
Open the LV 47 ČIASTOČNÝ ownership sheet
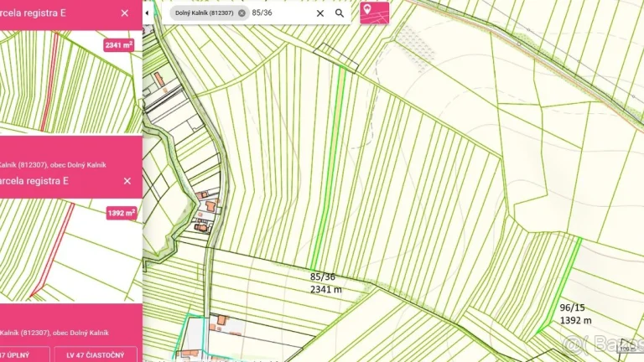(96, 355)
